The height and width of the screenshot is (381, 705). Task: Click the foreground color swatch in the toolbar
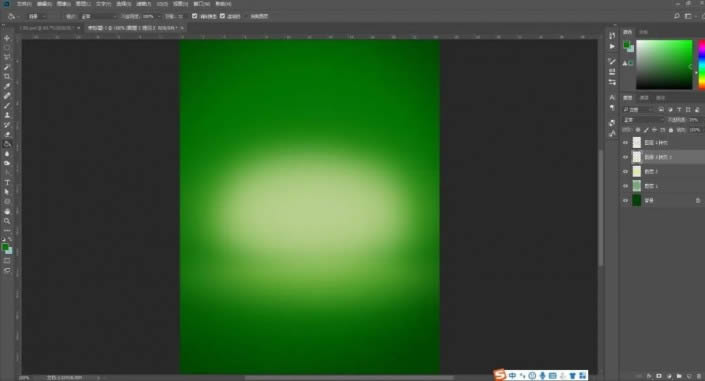[x=5, y=247]
